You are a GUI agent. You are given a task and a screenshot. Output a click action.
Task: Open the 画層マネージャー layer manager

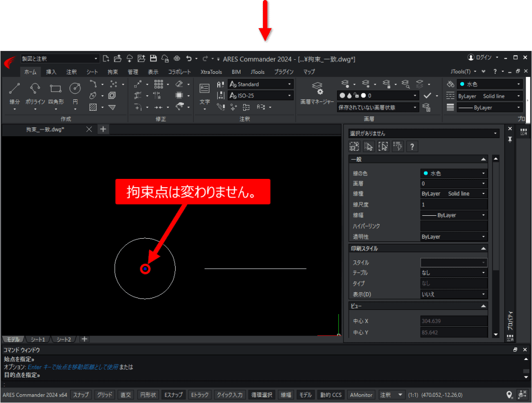[317, 93]
